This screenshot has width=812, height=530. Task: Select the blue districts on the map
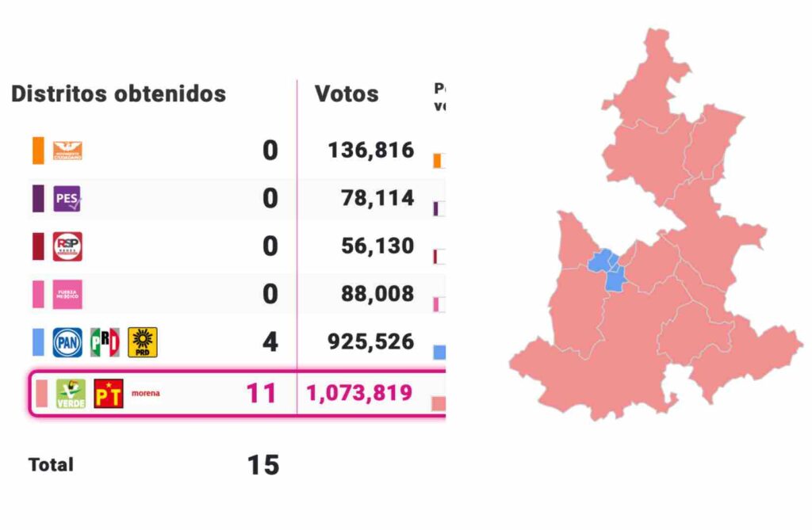[x=608, y=269]
